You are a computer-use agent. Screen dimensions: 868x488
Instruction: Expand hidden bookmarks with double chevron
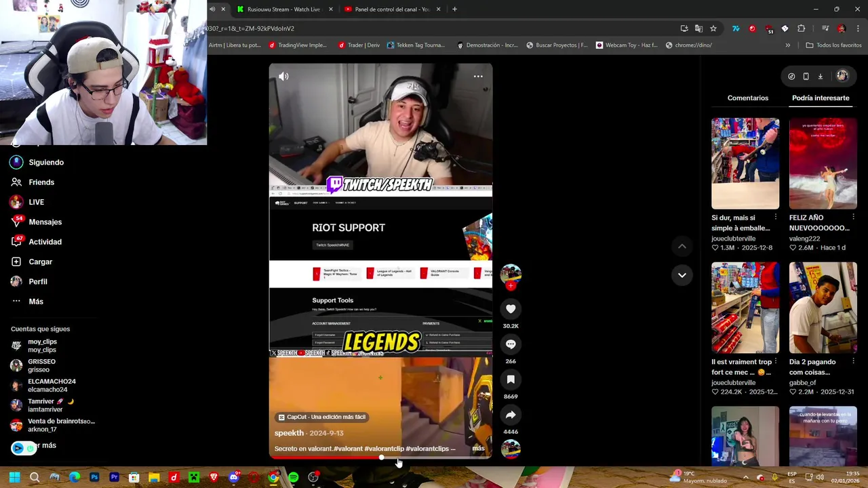(x=787, y=45)
